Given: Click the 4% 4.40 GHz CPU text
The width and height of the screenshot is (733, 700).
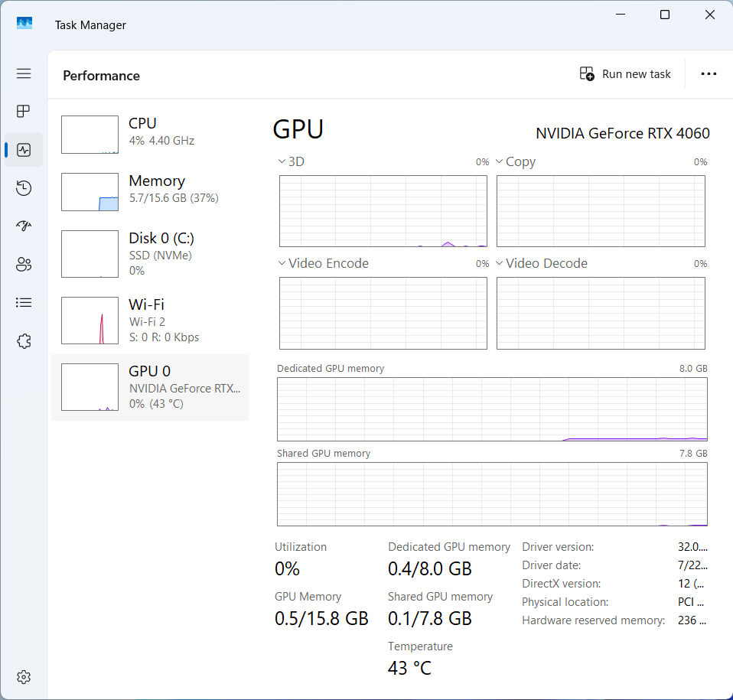Looking at the screenshot, I should [161, 141].
